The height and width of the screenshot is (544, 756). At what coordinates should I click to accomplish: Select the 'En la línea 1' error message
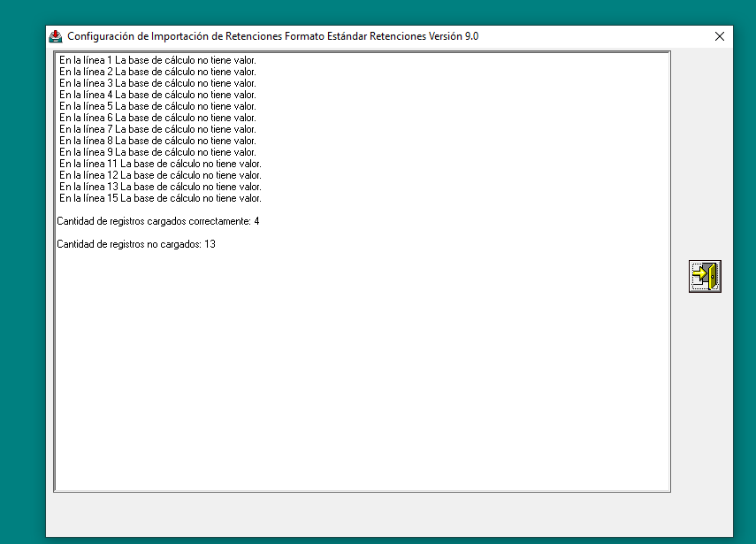click(x=157, y=60)
